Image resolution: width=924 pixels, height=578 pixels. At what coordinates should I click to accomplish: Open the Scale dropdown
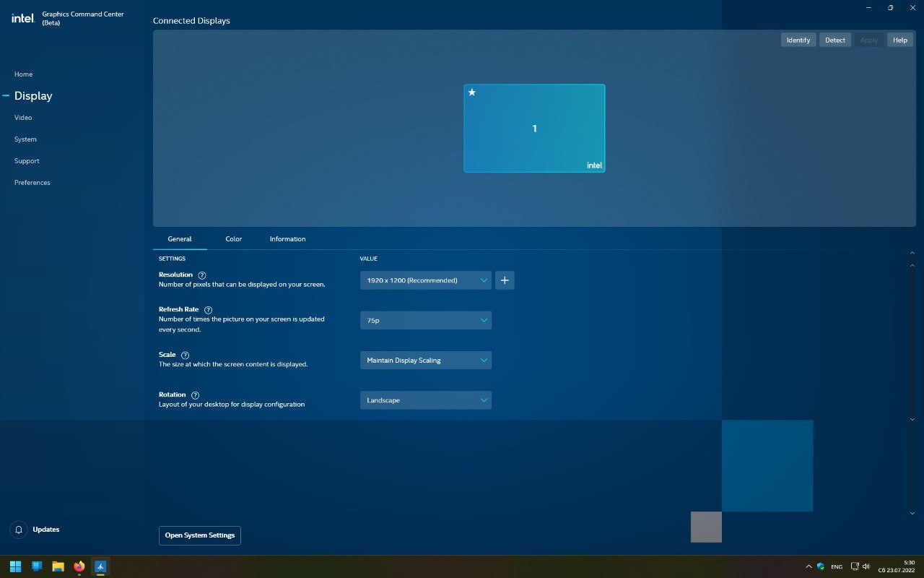[426, 360]
